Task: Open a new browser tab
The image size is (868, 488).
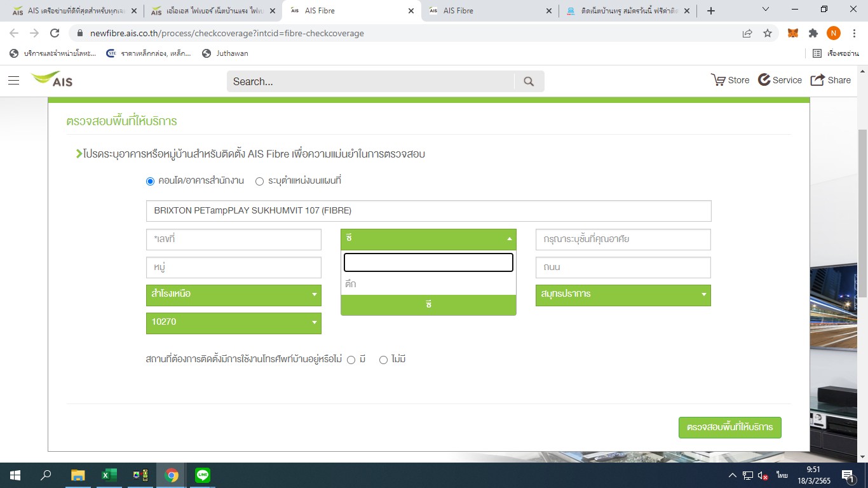Action: coord(711,11)
